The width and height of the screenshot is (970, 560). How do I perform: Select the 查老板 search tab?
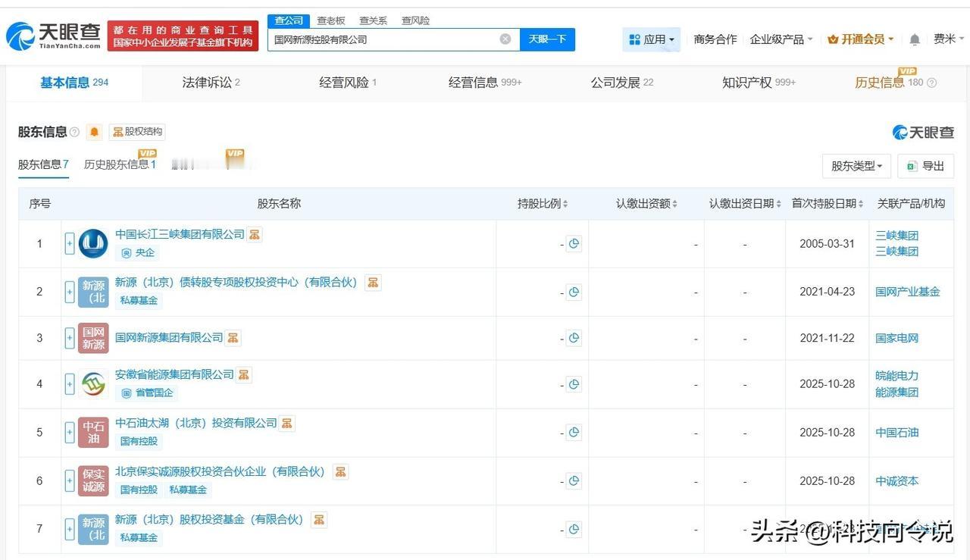[331, 20]
